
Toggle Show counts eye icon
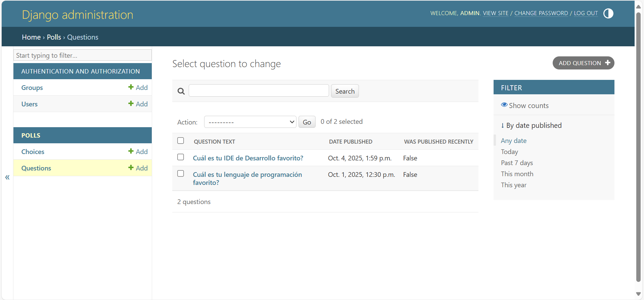[x=504, y=105]
